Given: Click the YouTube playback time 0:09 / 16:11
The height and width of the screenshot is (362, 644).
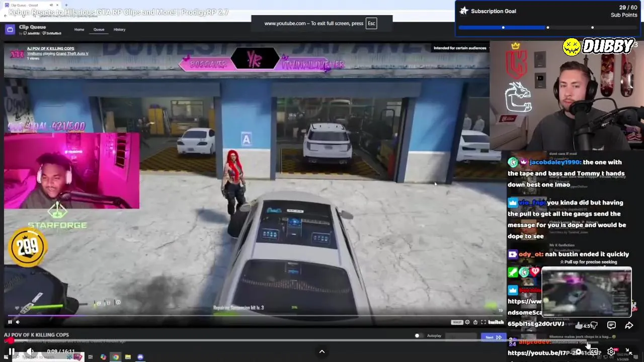Looking at the screenshot, I should click(61, 352).
